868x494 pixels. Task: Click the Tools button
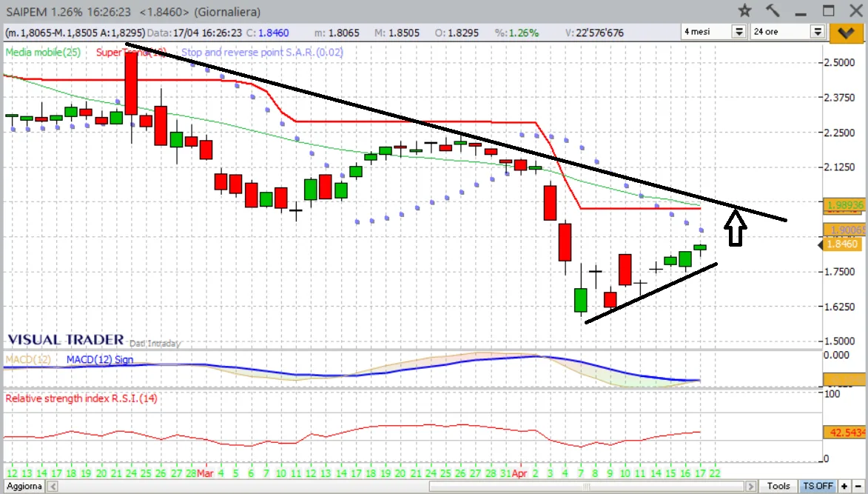[778, 486]
